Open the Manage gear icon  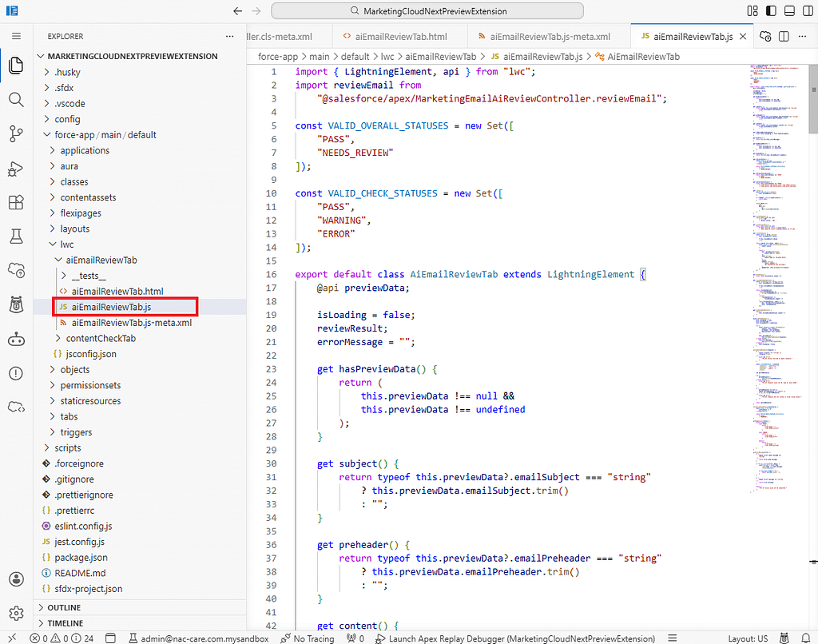click(x=16, y=613)
